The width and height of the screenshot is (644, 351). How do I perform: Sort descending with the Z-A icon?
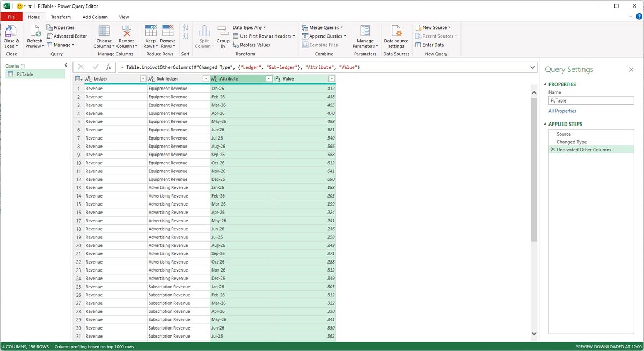(186, 36)
